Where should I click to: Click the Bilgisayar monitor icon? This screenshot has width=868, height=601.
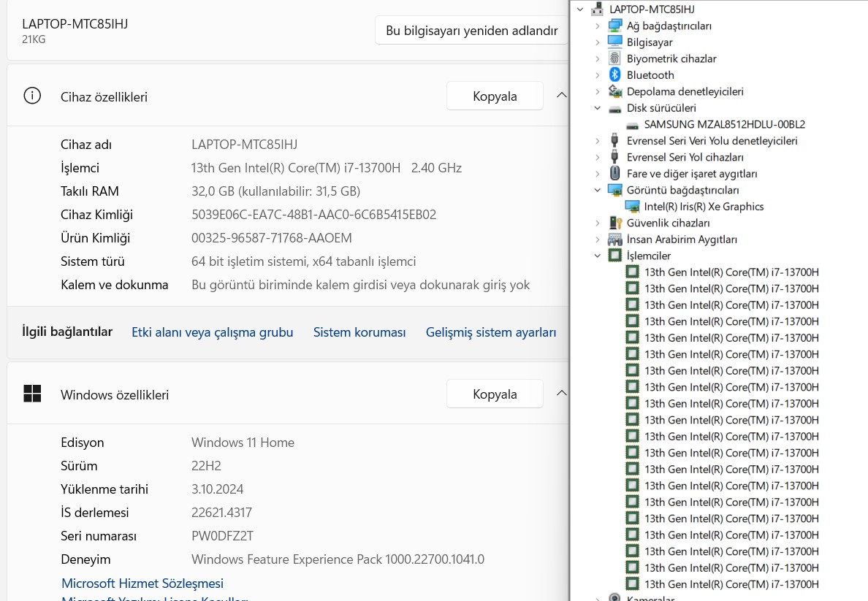[x=614, y=42]
